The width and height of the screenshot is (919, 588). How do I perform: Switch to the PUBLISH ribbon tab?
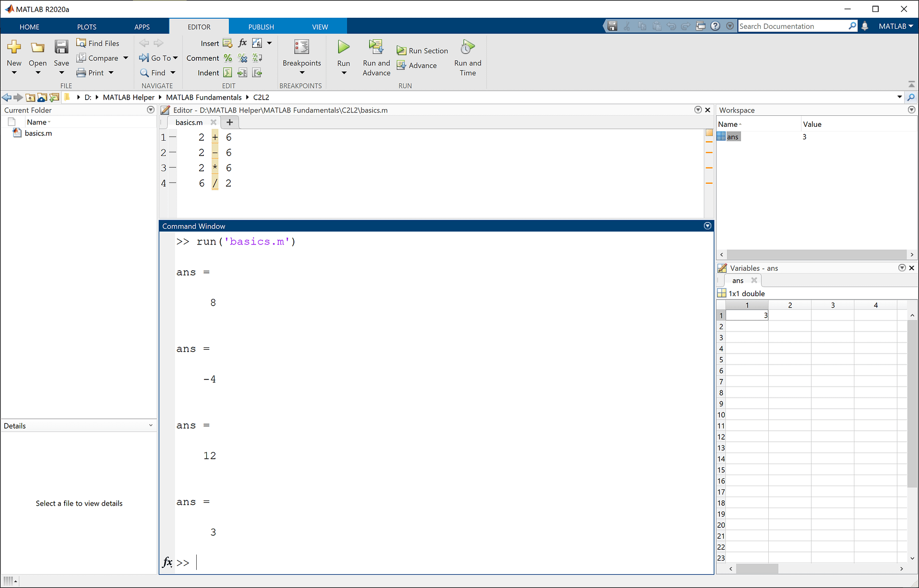[x=261, y=26]
